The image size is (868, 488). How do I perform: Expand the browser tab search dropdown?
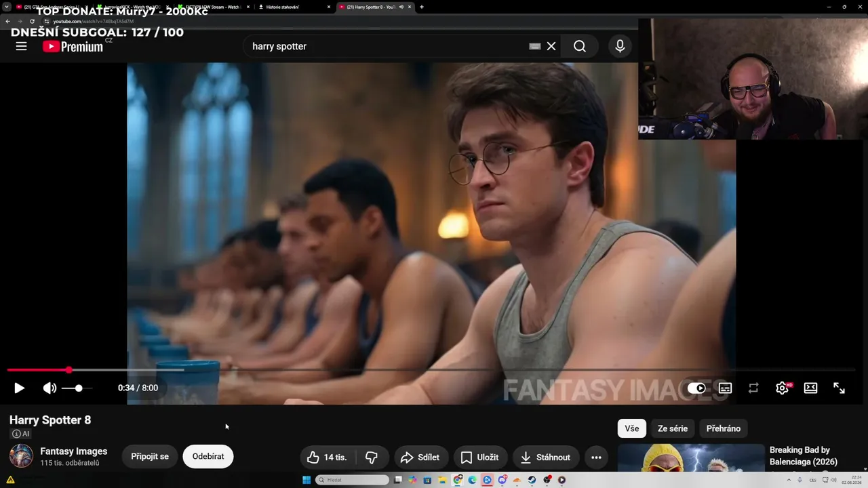[x=7, y=7]
